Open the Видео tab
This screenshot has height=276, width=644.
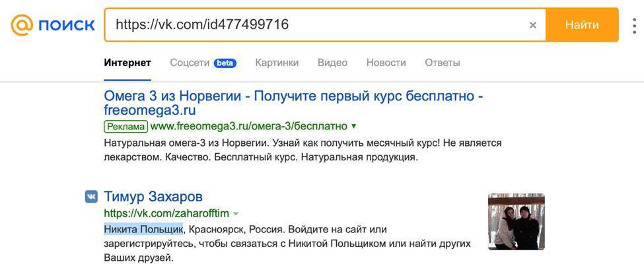click(x=332, y=63)
